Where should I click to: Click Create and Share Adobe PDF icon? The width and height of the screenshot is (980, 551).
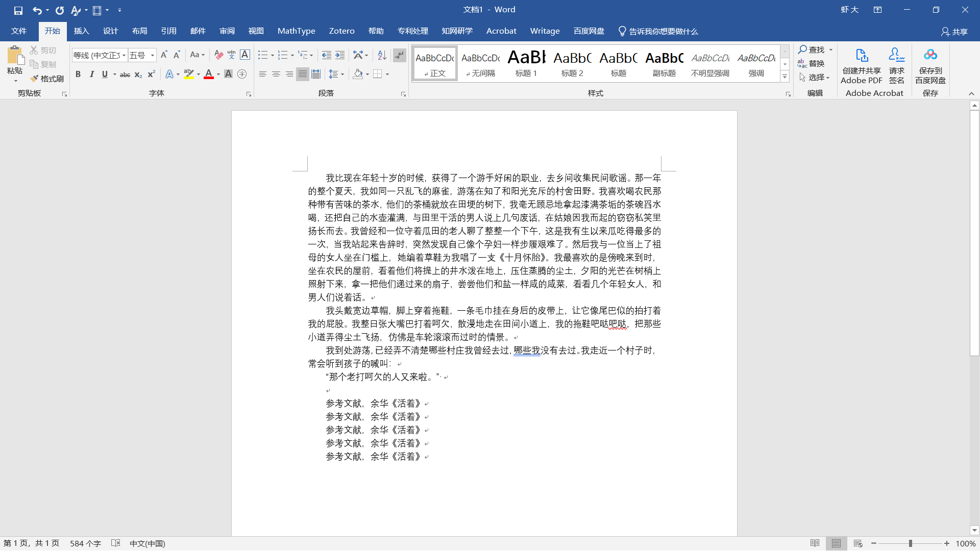tap(862, 55)
